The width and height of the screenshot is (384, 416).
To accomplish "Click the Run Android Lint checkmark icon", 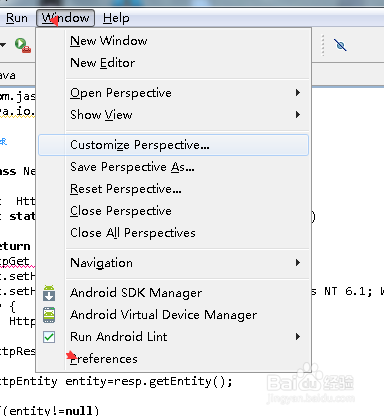I will (x=49, y=337).
